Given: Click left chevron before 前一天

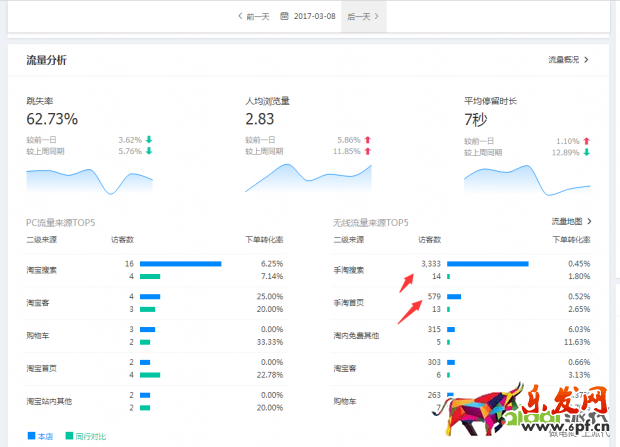Looking at the screenshot, I should tap(240, 16).
